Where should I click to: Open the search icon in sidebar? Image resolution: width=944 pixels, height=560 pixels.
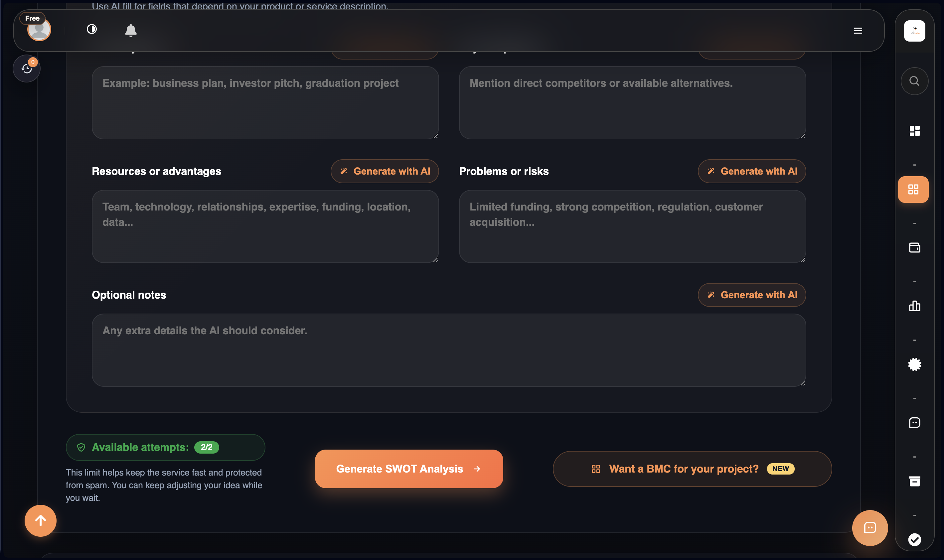pyautogui.click(x=914, y=81)
